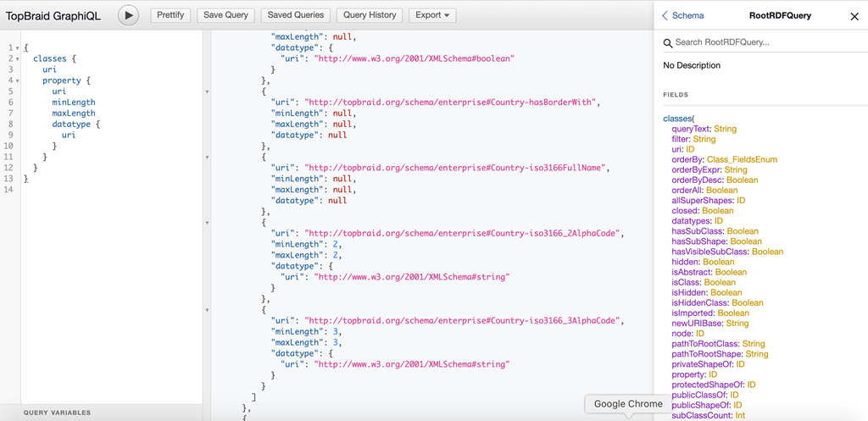868x421 pixels.
Task: Click Save Query button
Action: pyautogui.click(x=225, y=15)
